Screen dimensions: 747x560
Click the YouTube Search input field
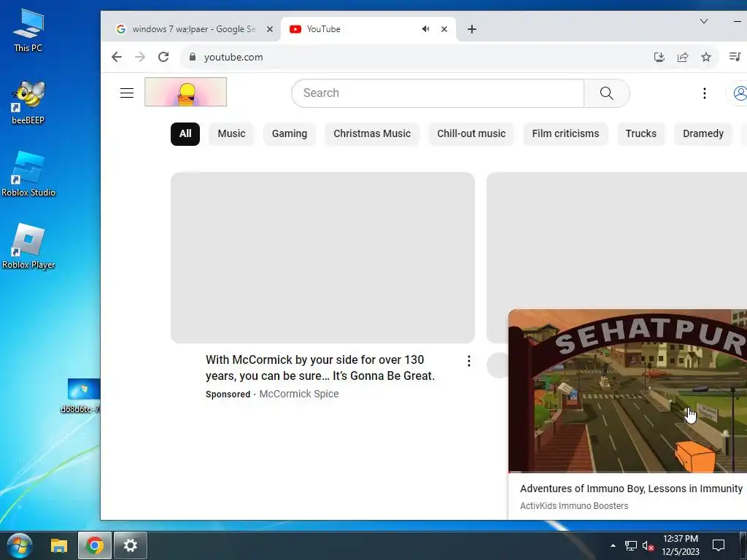tap(438, 93)
